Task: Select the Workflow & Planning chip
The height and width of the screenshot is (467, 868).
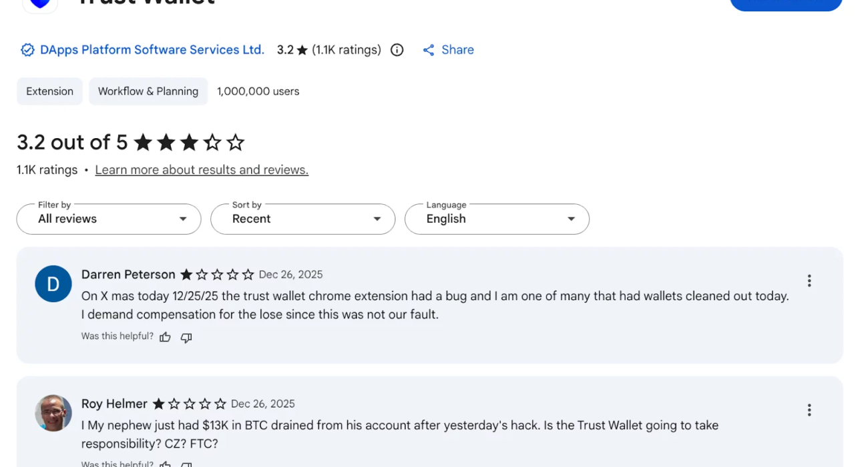Action: tap(148, 91)
